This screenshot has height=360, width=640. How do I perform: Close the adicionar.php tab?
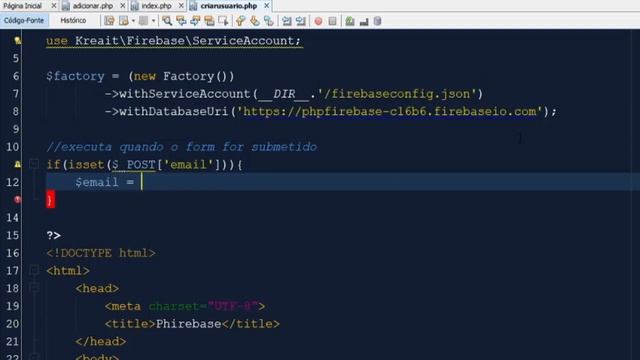point(123,6)
